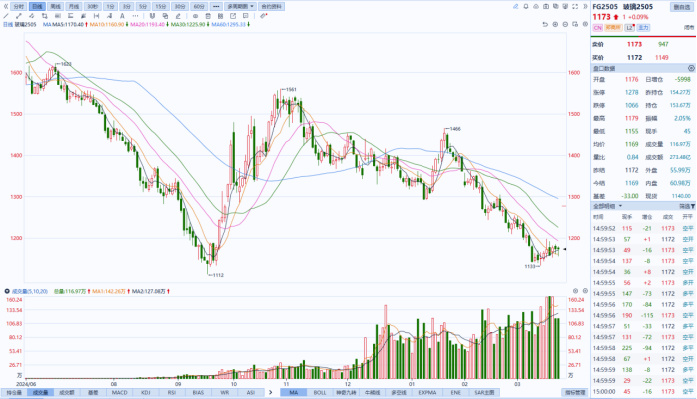Image resolution: width=697 pixels, height=399 pixels.
Task: Select the trend line drawing tool
Action: click(7, 16)
